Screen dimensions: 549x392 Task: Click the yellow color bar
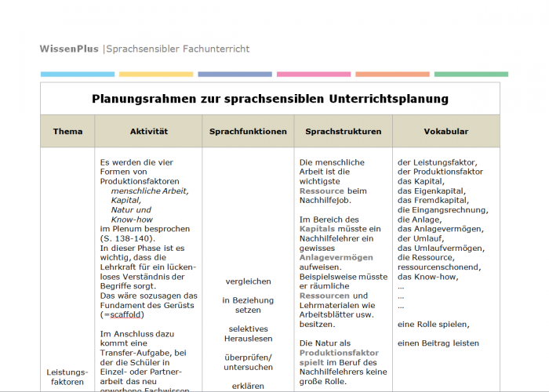tap(156, 74)
